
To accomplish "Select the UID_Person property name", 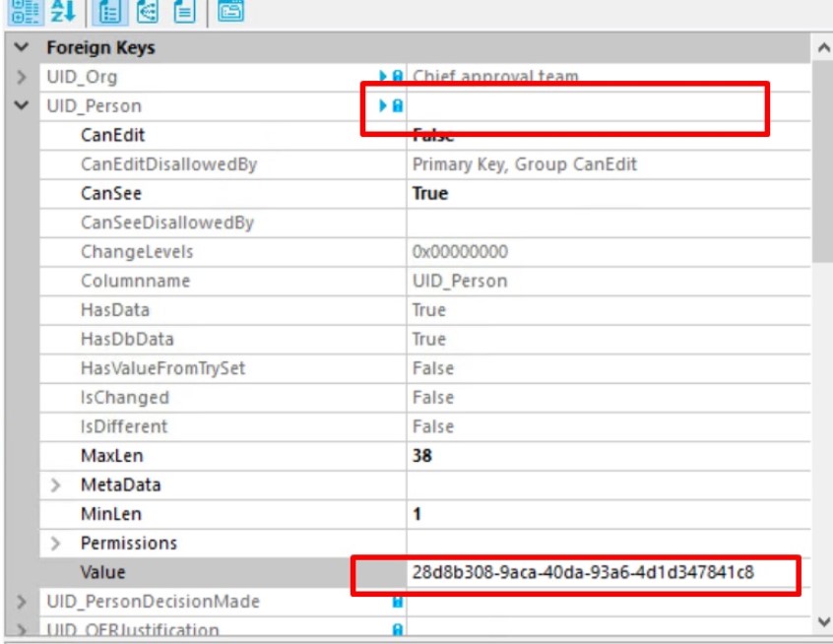I will (x=94, y=105).
